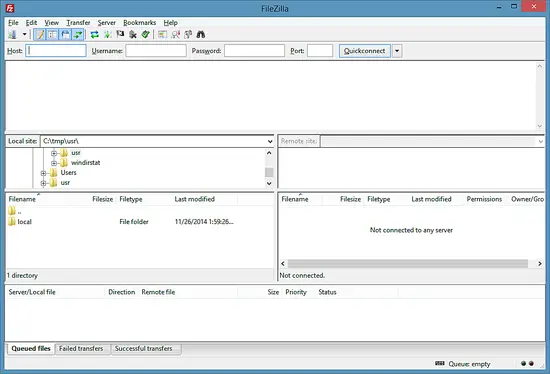The height and width of the screenshot is (374, 550).
Task: Refresh the file and folder lists
Action: [x=94, y=34]
